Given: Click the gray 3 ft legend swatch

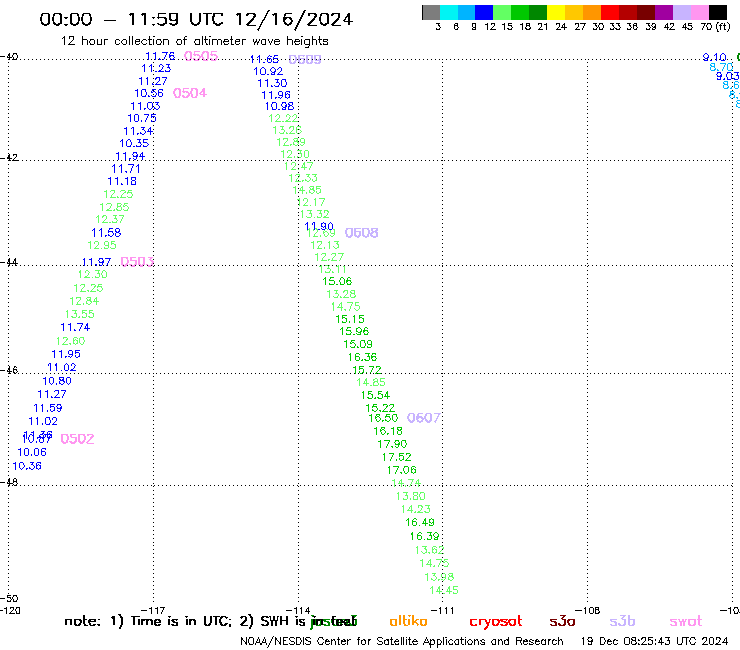Looking at the screenshot, I should [431, 12].
